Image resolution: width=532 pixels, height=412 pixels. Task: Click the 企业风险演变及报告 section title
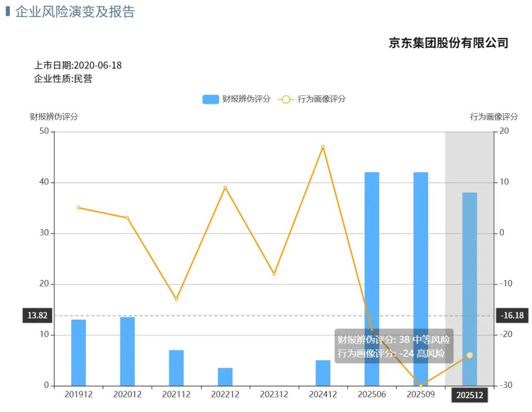[x=75, y=11]
